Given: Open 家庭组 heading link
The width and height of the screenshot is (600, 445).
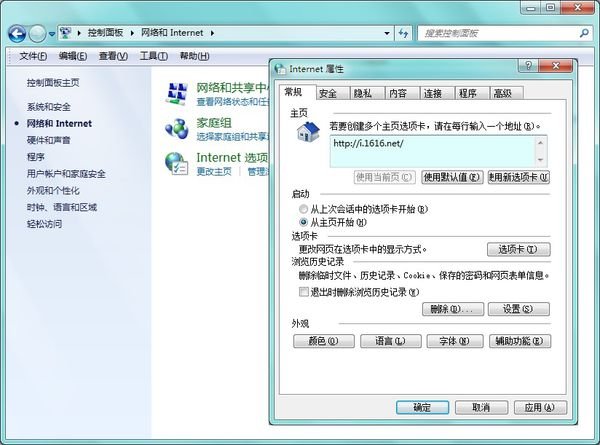Looking at the screenshot, I should [214, 123].
